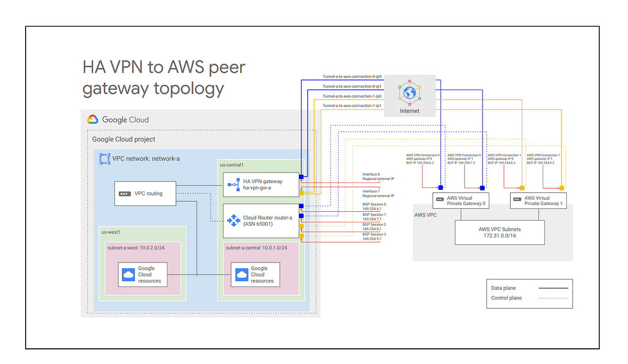Select the AWS VPC Subnets 172.31.0.0/16 box
628x364 pixels.
click(x=500, y=232)
